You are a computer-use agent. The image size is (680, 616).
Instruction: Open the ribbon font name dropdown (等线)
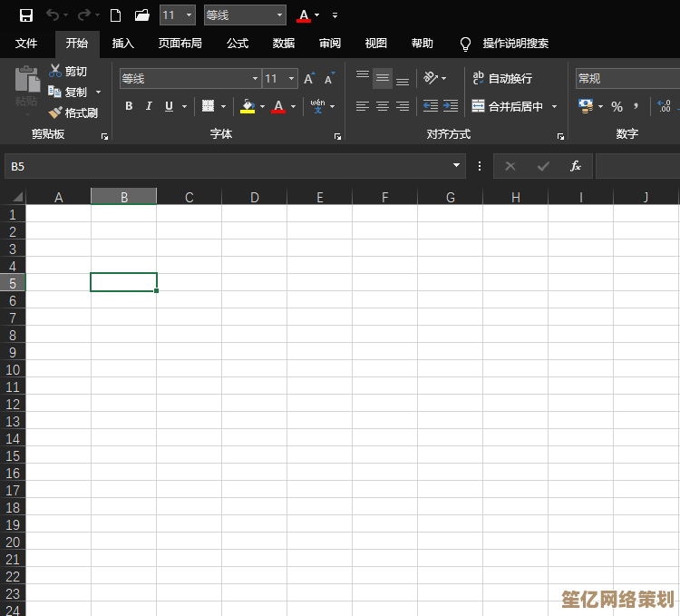click(255, 79)
